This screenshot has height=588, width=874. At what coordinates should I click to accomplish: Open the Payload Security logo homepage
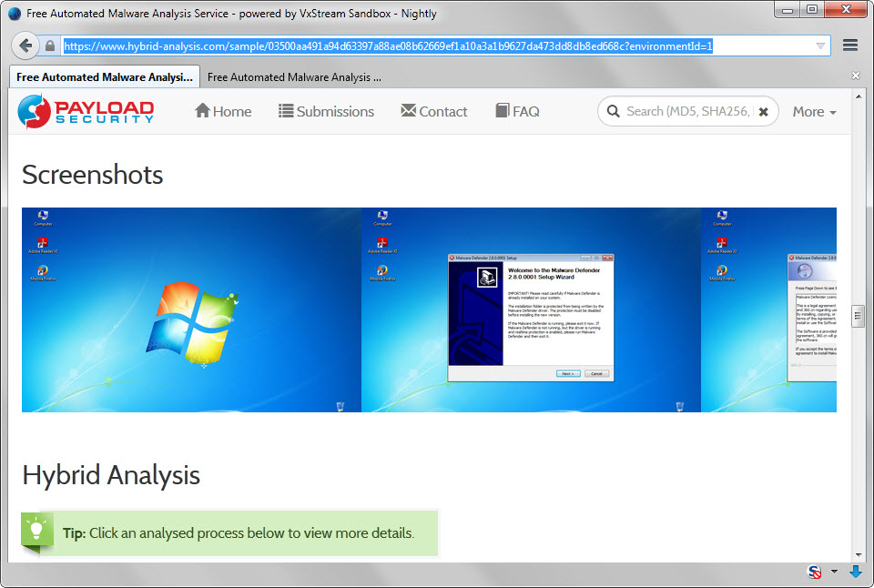(86, 111)
